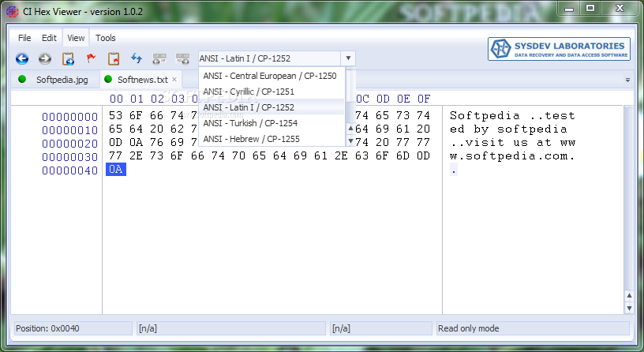Click the grey forward arrow icon
The image size is (644, 352).
coord(45,58)
